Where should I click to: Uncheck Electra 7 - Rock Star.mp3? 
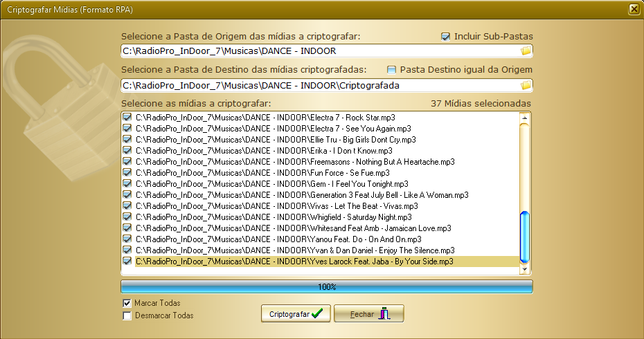[x=127, y=118]
